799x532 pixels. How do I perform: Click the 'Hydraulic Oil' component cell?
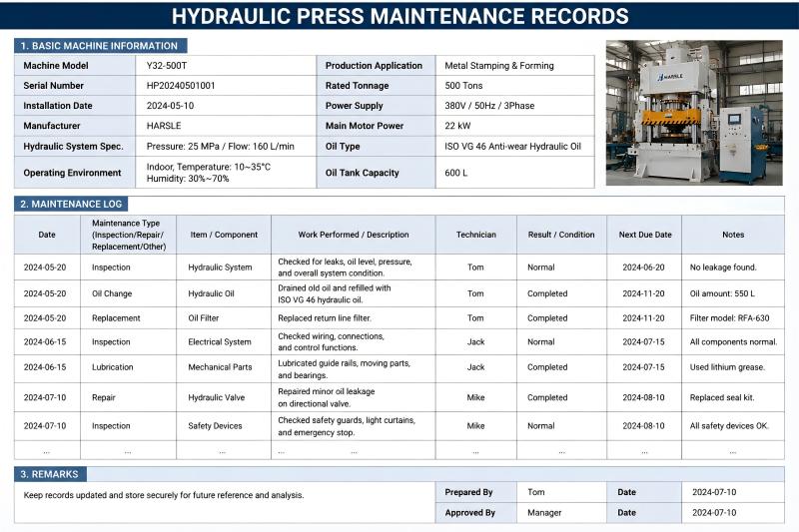[224, 293]
